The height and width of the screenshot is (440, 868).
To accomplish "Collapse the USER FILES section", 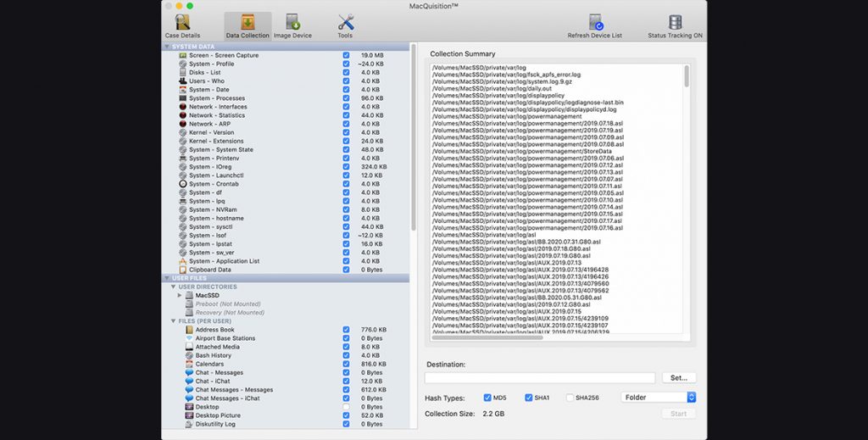I will click(x=167, y=278).
